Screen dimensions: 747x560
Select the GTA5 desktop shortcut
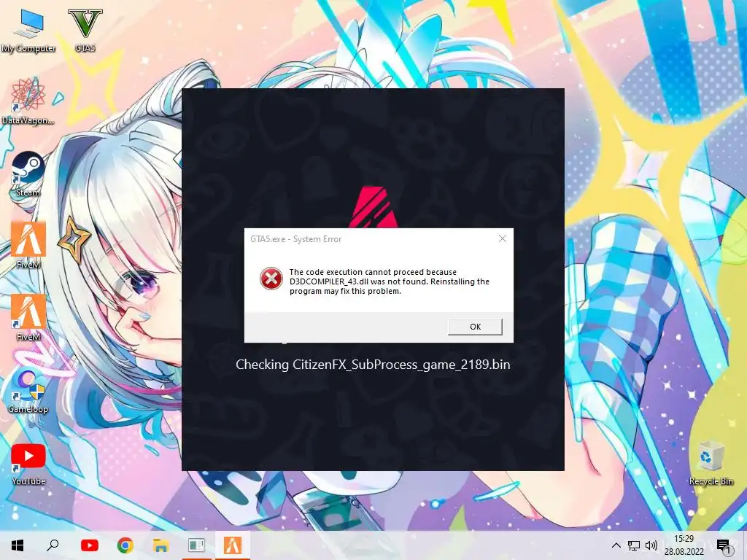pyautogui.click(x=85, y=31)
